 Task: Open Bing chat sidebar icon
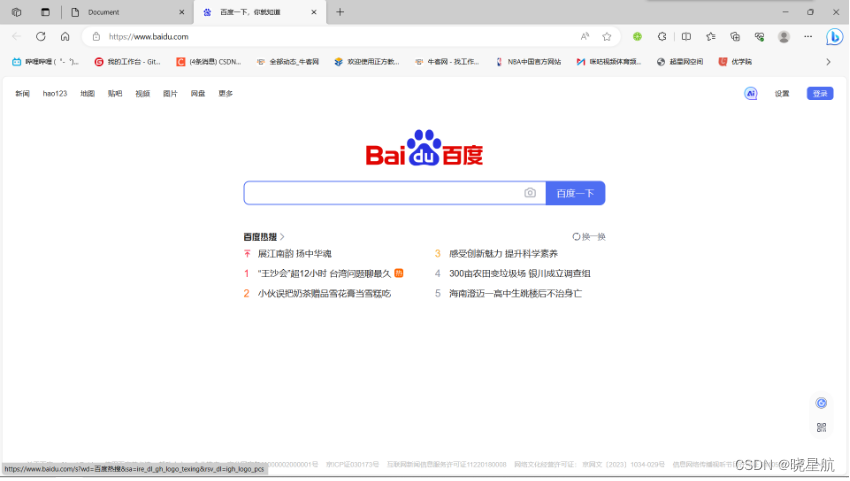834,36
